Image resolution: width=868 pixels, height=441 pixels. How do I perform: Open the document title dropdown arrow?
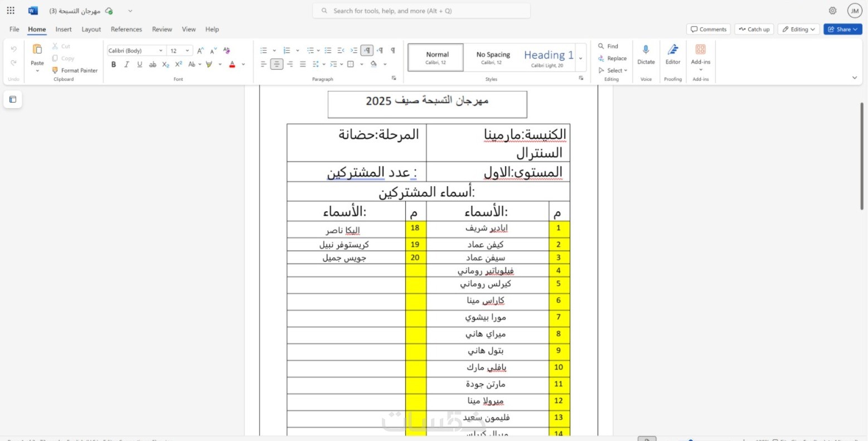coord(130,11)
